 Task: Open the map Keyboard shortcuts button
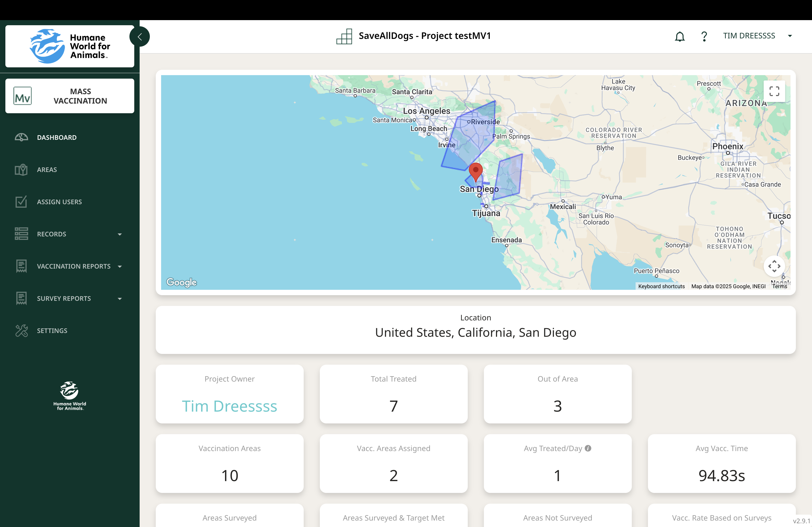[661, 286]
